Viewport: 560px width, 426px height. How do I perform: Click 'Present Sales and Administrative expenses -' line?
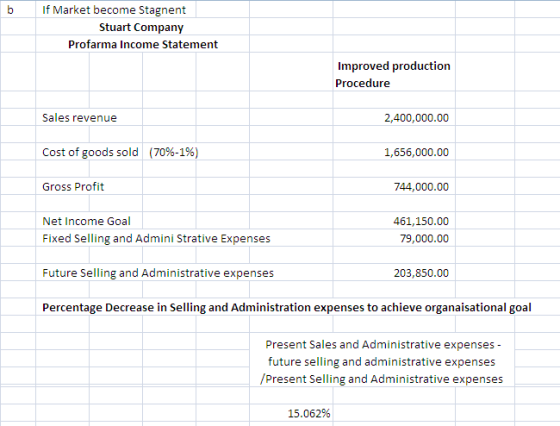[x=383, y=345]
